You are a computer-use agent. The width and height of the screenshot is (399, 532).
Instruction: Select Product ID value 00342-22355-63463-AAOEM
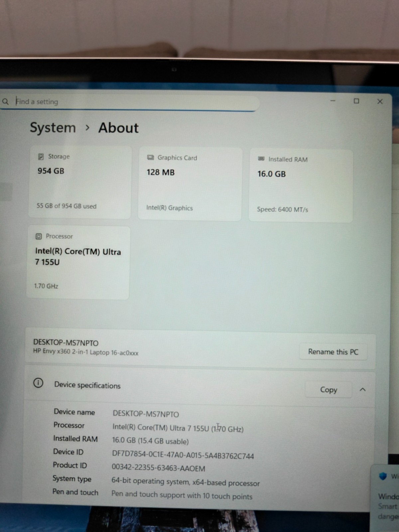158,468
